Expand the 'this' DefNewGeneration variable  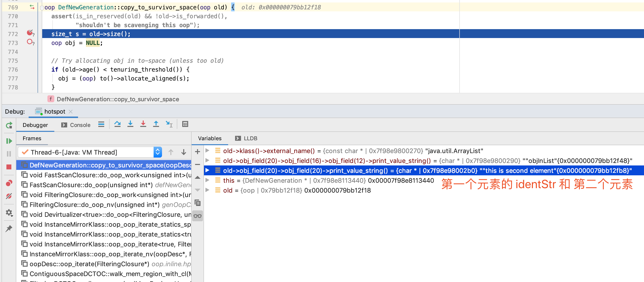[207, 180]
